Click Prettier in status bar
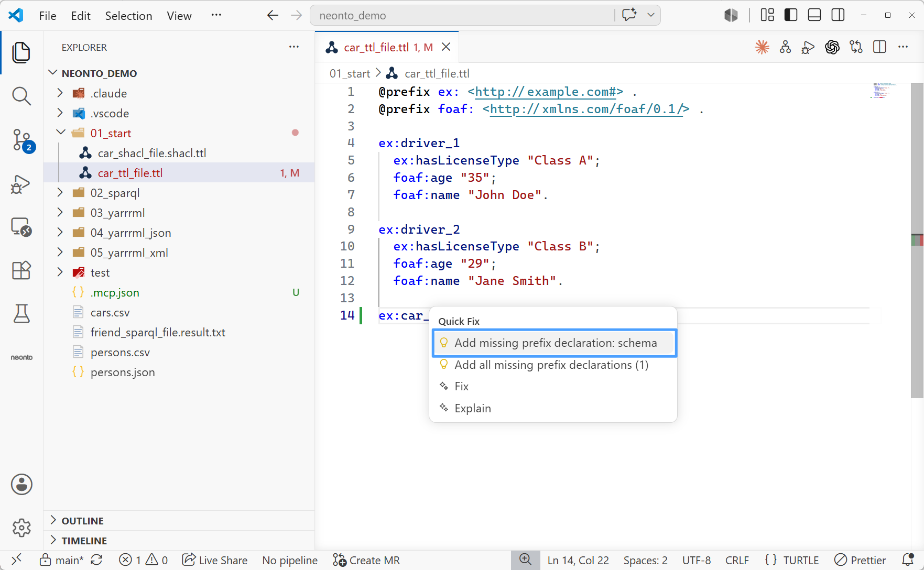Screen dimensions: 924x570 pos(860,560)
